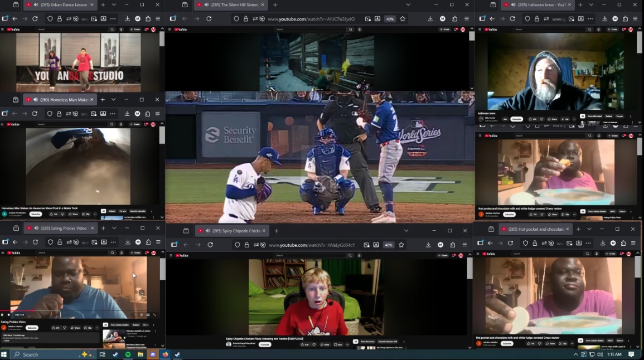The width and height of the screenshot is (644, 360).
Task: Open Spotify from the taskbar
Action: point(128,354)
